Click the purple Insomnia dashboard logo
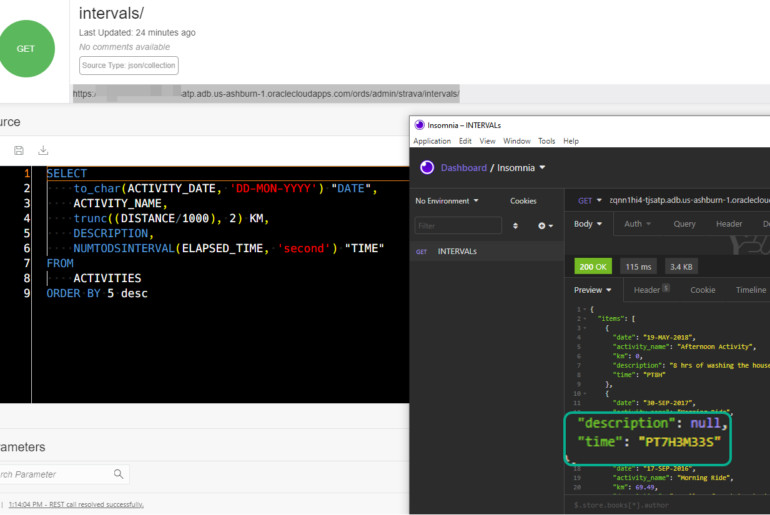 [427, 167]
